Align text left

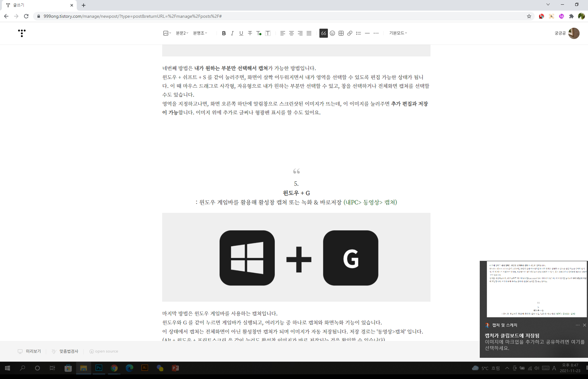(x=282, y=33)
